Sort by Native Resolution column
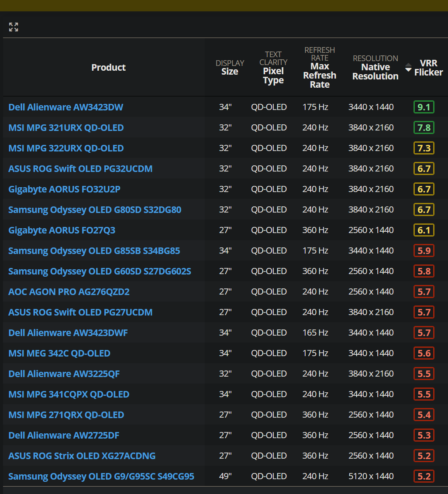Screen dimensions: 448x494 pos(376,67)
